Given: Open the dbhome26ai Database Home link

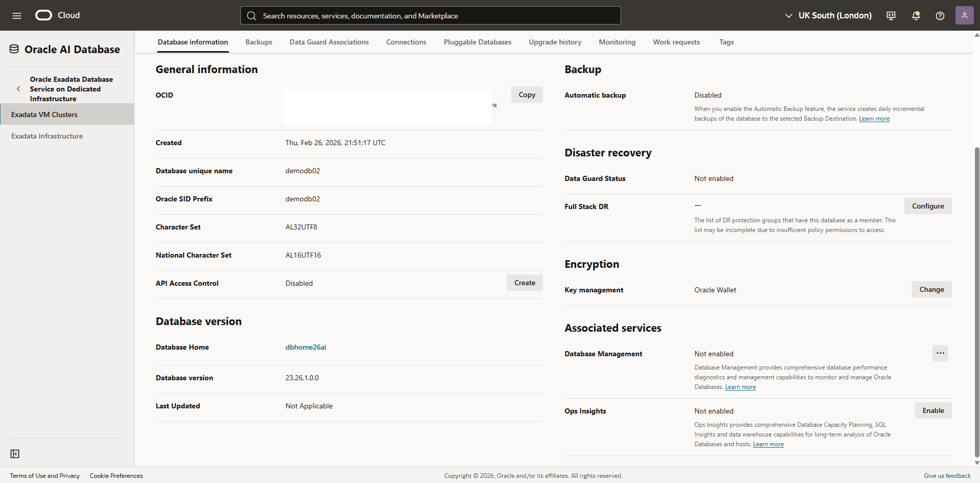Looking at the screenshot, I should 306,347.
